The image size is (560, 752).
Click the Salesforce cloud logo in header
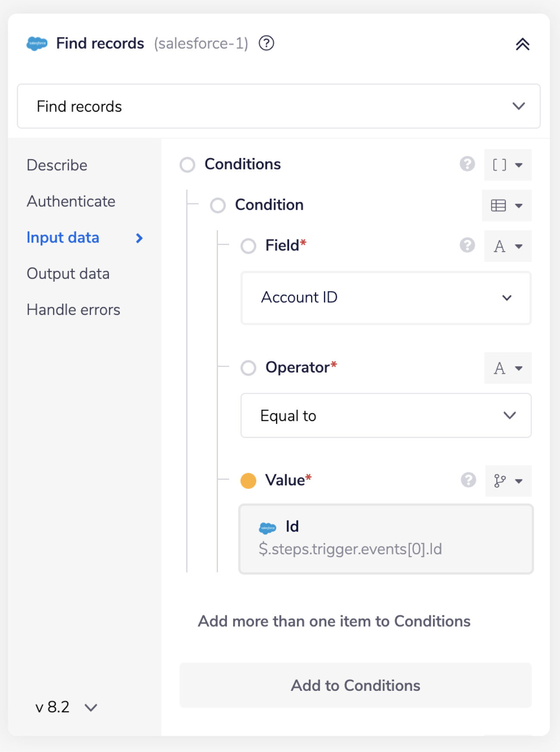coord(37,44)
